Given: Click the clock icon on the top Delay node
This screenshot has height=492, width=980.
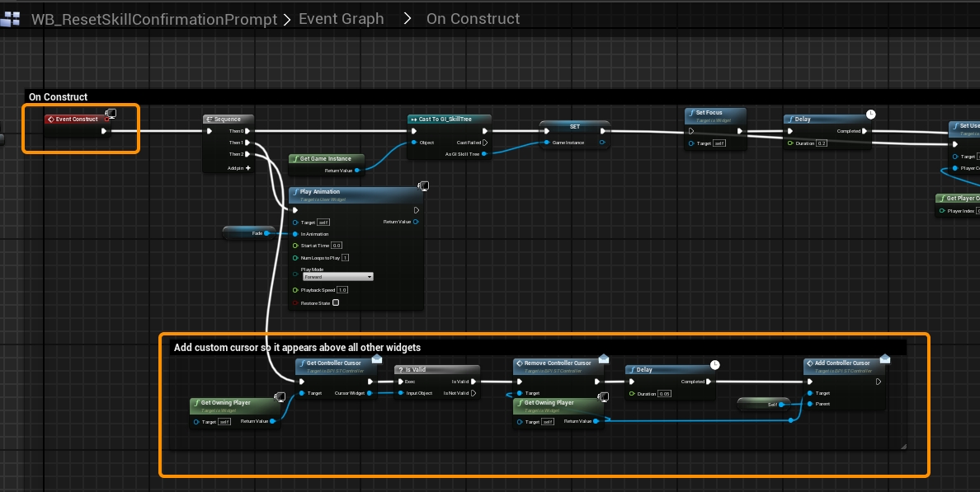Looking at the screenshot, I should (x=870, y=114).
